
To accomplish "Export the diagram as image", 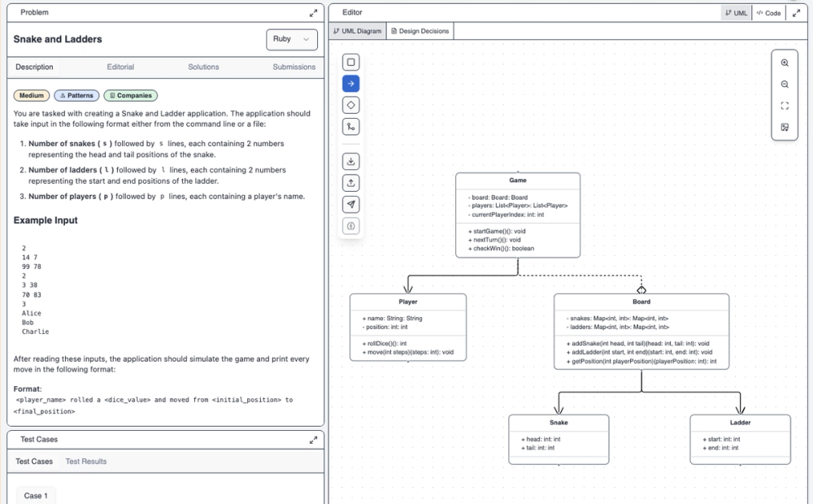I will 785,128.
